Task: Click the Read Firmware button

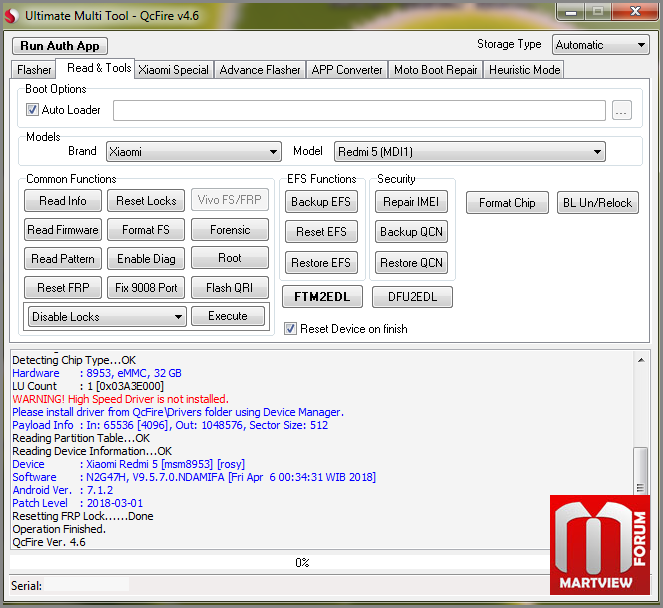Action: (x=63, y=230)
